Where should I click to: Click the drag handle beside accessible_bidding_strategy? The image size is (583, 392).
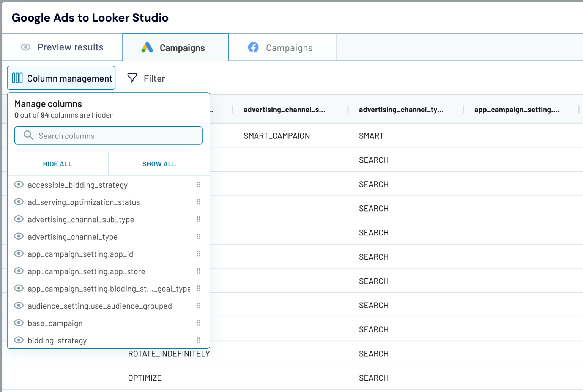199,185
